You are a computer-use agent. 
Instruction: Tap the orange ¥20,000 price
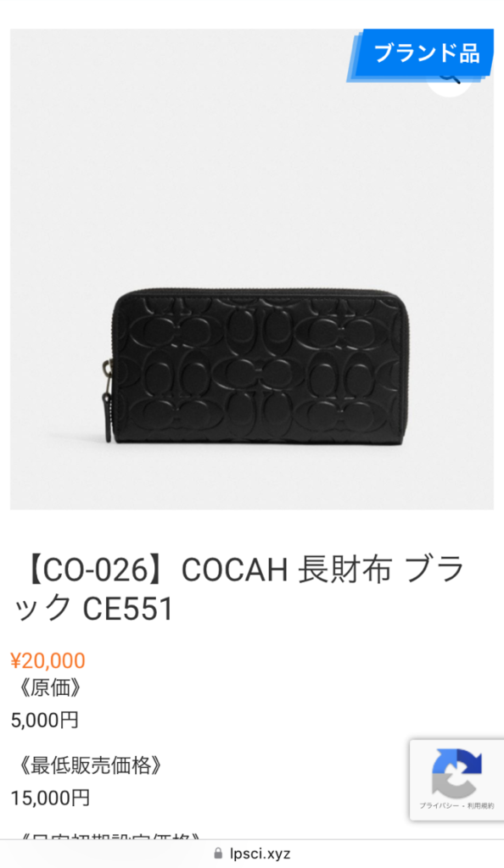48,660
